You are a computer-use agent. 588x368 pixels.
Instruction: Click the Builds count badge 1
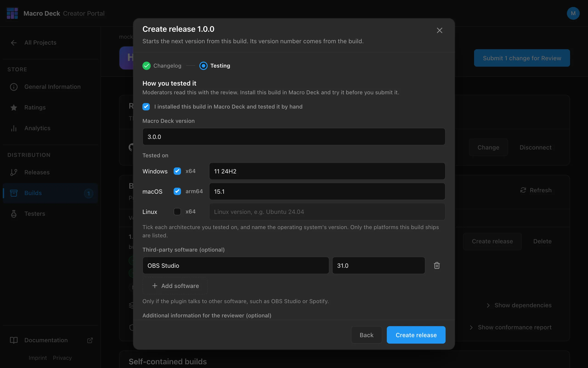point(88,193)
